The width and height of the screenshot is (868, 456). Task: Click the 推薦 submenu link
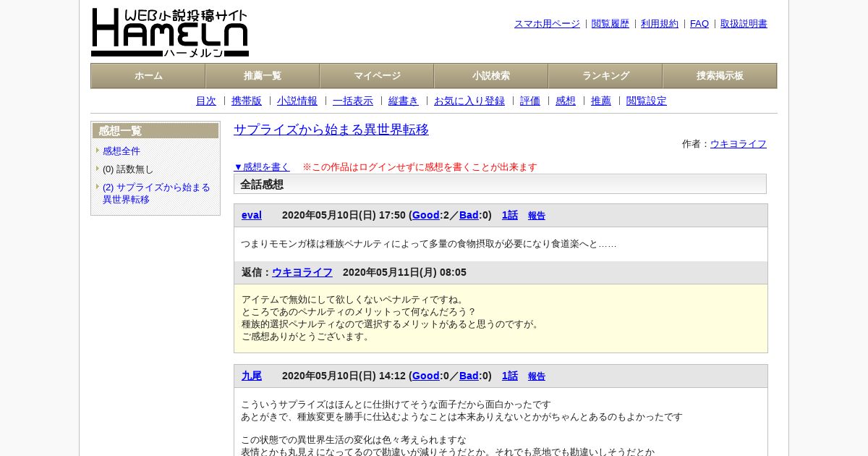click(x=601, y=101)
